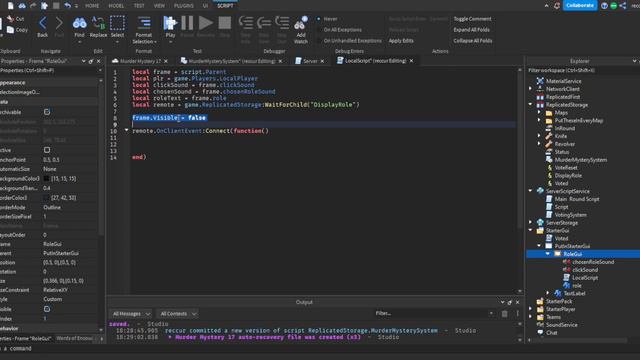Screen dimensions: 640x360
Task: Select DisplayRole remote event
Action: tap(568, 176)
